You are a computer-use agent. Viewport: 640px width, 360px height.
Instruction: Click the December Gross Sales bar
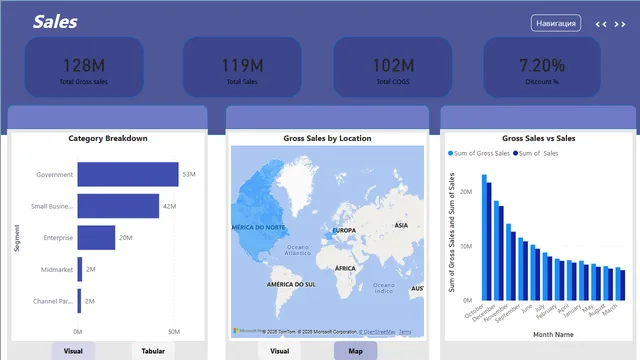tap(496, 251)
